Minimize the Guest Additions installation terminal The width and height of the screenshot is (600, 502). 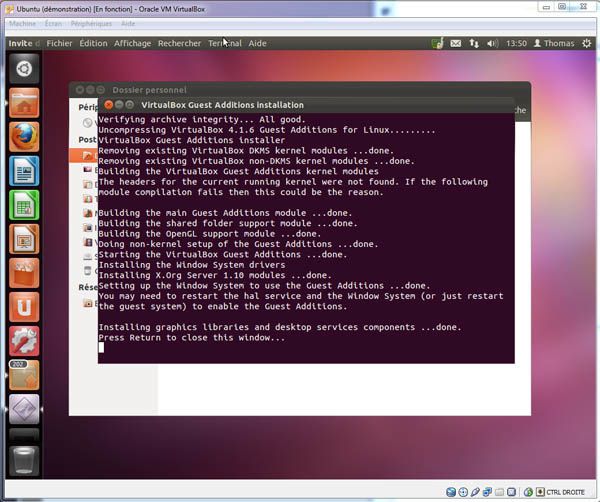(x=119, y=105)
